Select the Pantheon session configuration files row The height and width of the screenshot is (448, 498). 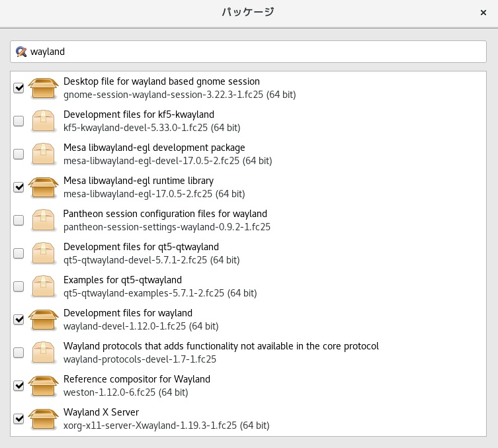[265, 220]
